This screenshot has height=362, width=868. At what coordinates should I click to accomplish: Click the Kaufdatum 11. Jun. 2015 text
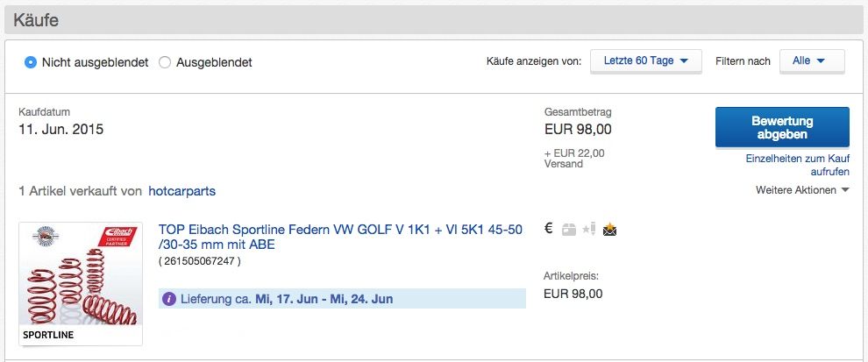[x=60, y=130]
